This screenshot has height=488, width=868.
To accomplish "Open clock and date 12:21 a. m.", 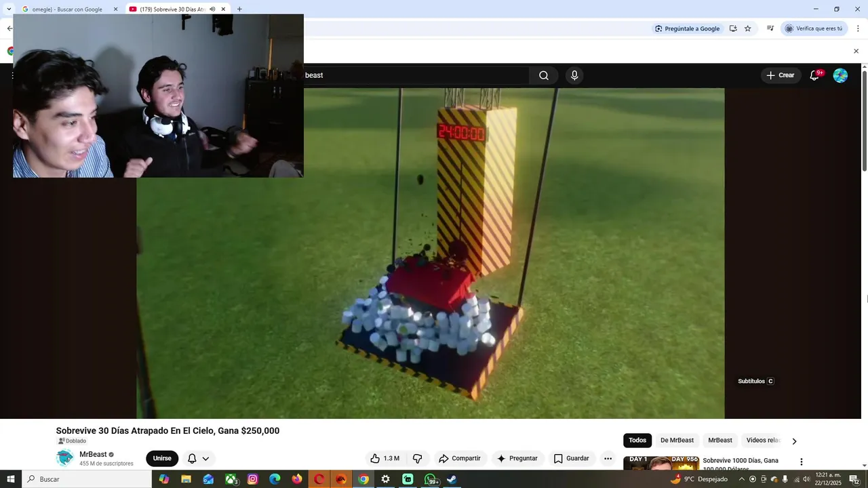I will (x=828, y=479).
